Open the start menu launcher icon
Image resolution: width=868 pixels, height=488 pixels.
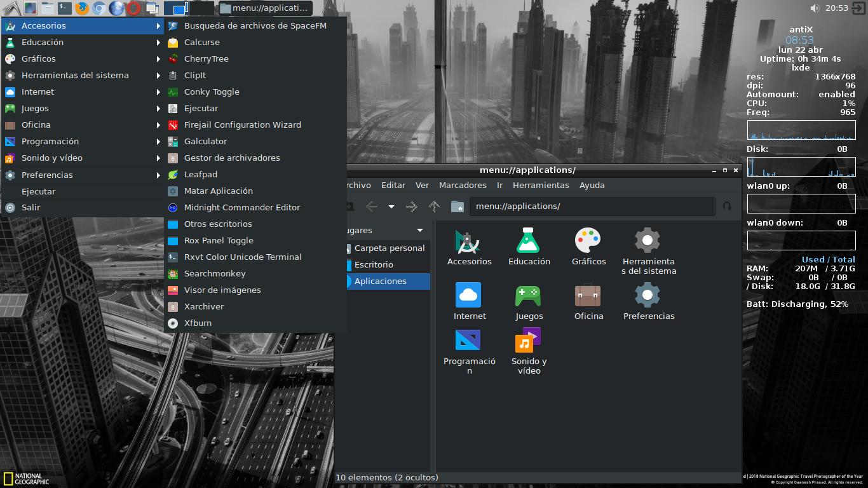[x=11, y=8]
